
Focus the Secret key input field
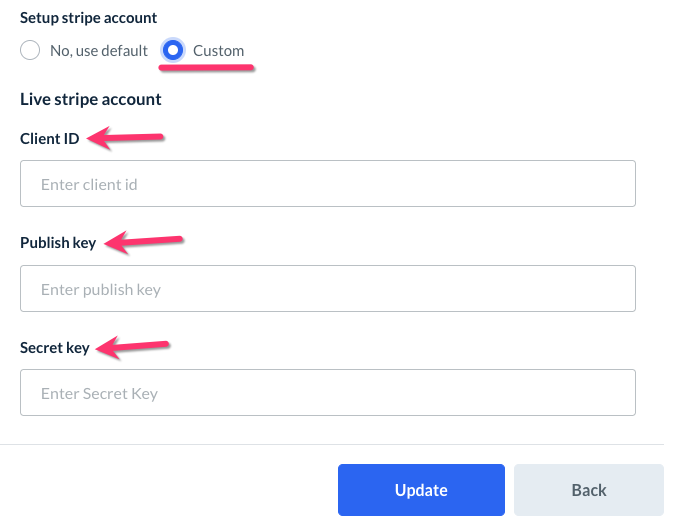coord(328,393)
